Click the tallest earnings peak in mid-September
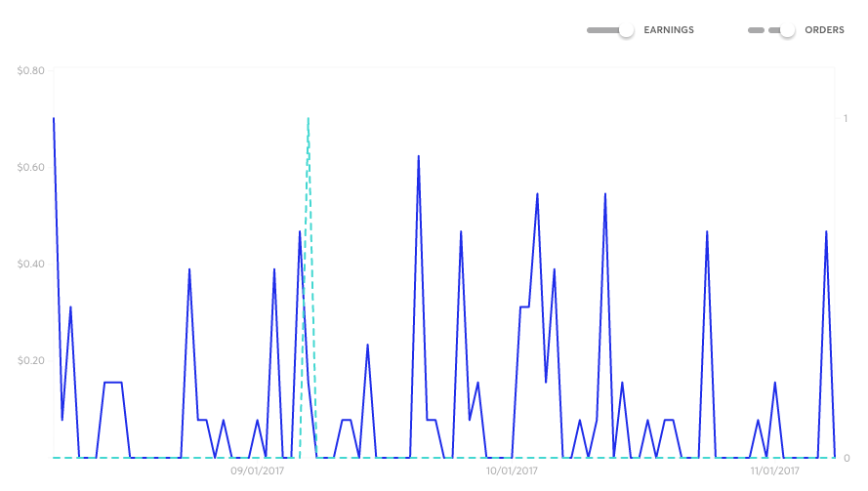 (x=418, y=156)
